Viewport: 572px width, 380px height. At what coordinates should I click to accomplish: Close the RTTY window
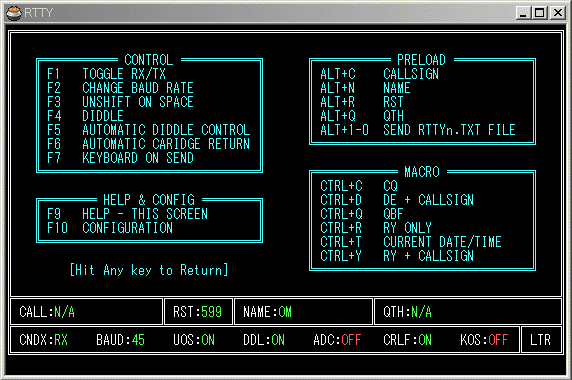[x=558, y=13]
